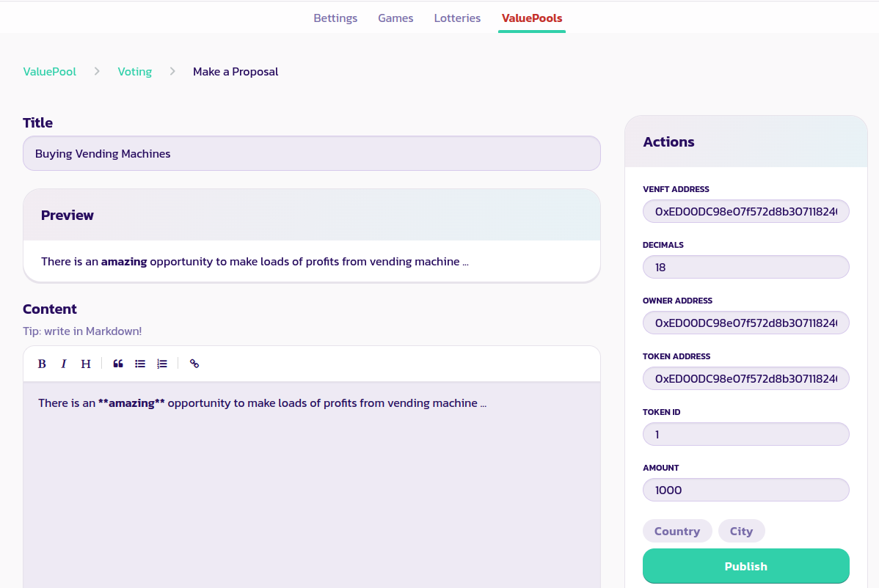Screen dimensions: 879x588
Task: Create a bulleted list in the editor
Action: (x=140, y=364)
